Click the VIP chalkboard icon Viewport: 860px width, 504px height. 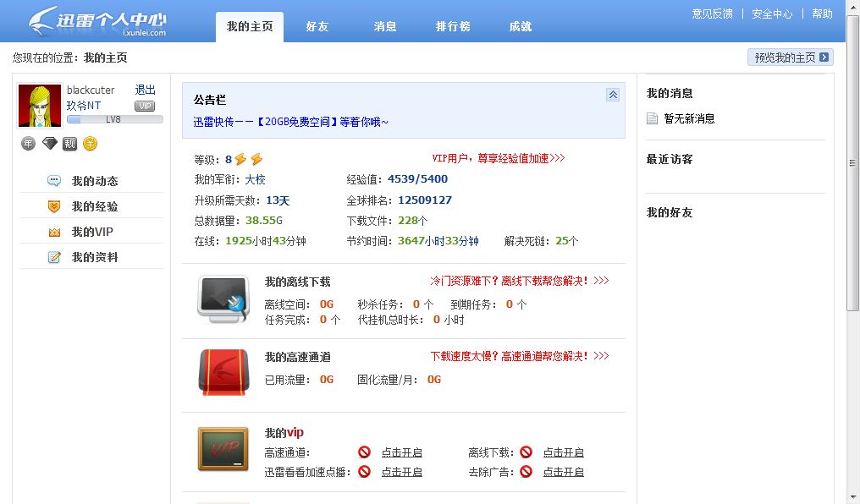[x=223, y=449]
